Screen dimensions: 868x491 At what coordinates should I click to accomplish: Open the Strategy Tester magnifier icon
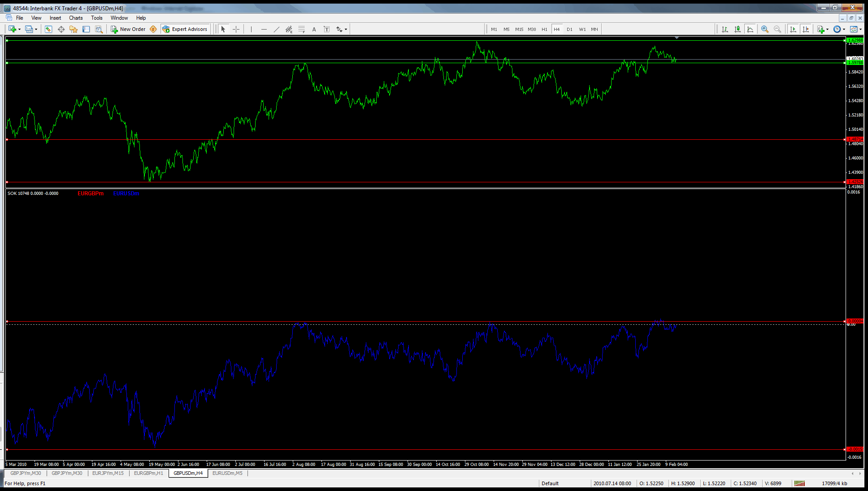coord(99,29)
